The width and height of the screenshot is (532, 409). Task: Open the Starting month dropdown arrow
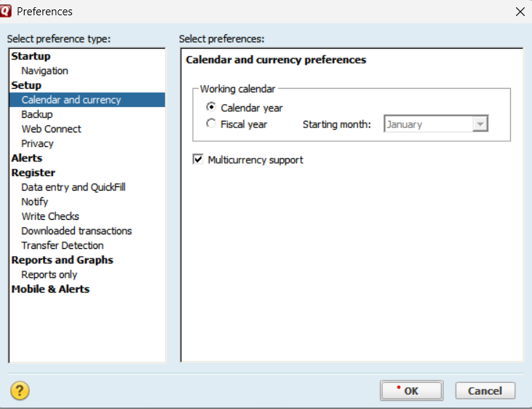tap(480, 124)
